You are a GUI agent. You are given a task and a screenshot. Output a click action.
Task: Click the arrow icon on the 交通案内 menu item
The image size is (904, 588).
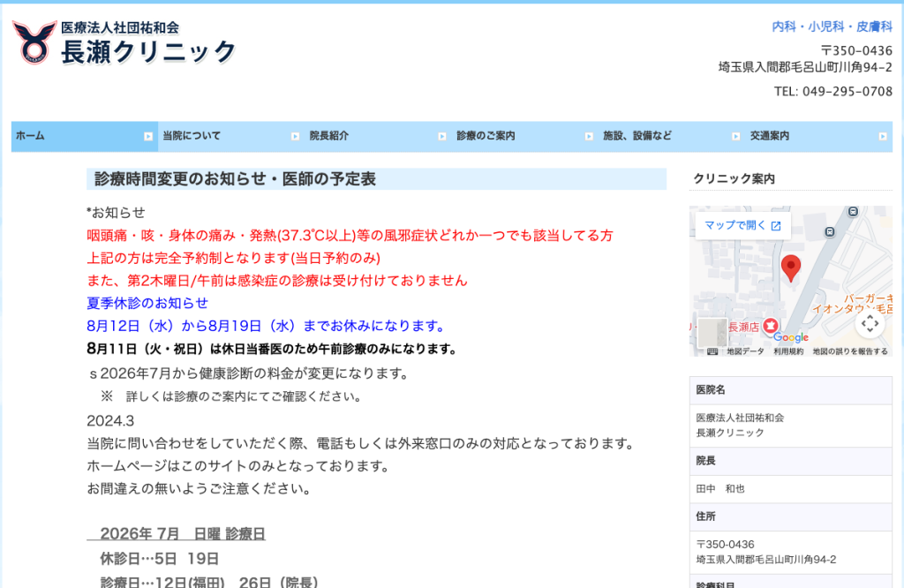[x=883, y=137]
